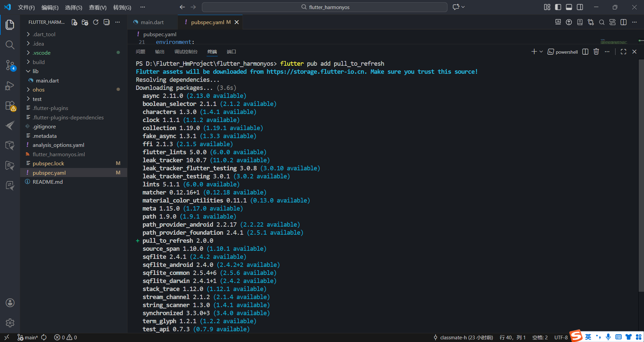Expand the ohos folder
644x342 pixels.
[74, 90]
